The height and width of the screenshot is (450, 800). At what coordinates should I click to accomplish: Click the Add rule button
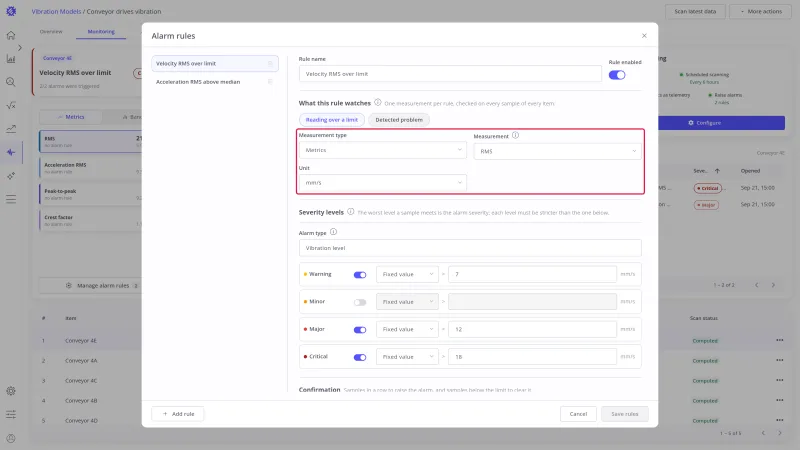[178, 414]
